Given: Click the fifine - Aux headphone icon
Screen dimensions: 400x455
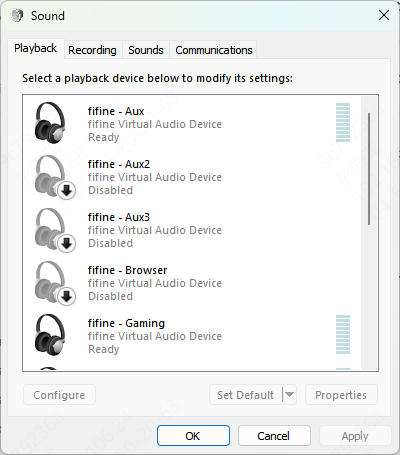Looking at the screenshot, I should point(50,123).
